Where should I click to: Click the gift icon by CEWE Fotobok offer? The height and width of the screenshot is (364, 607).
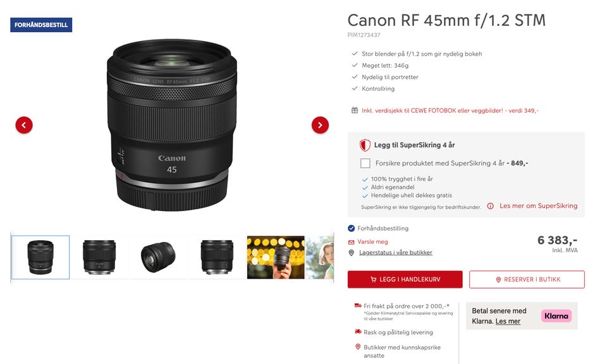click(355, 110)
